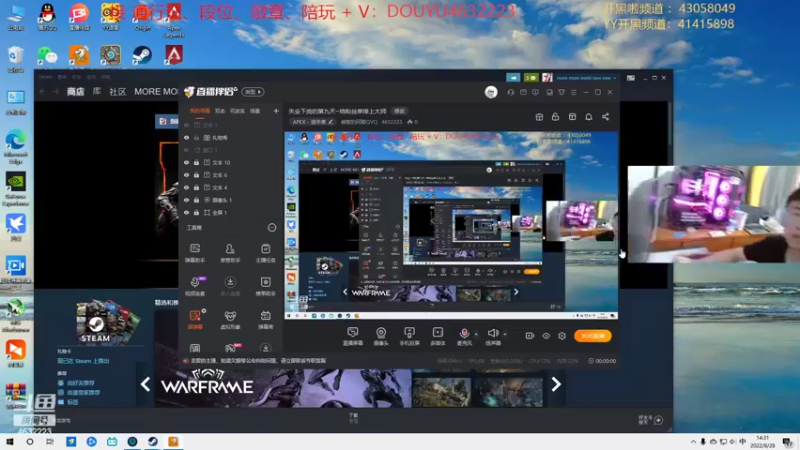
Task: Unlock the 全屏 1 layer lock
Action: click(196, 213)
